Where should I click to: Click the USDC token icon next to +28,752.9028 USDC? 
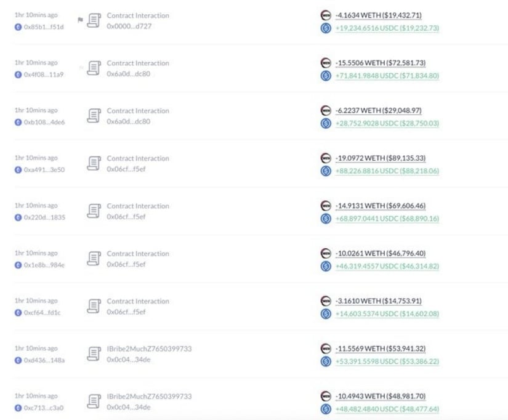(326, 123)
